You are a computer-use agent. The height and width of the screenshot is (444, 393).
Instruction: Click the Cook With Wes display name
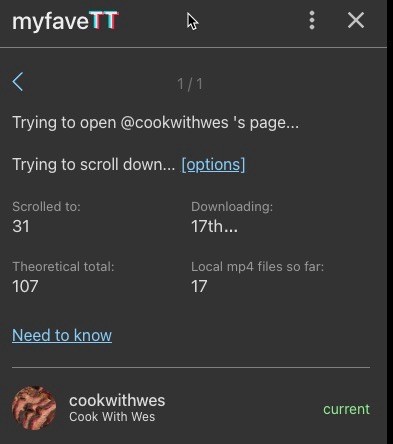click(x=112, y=417)
